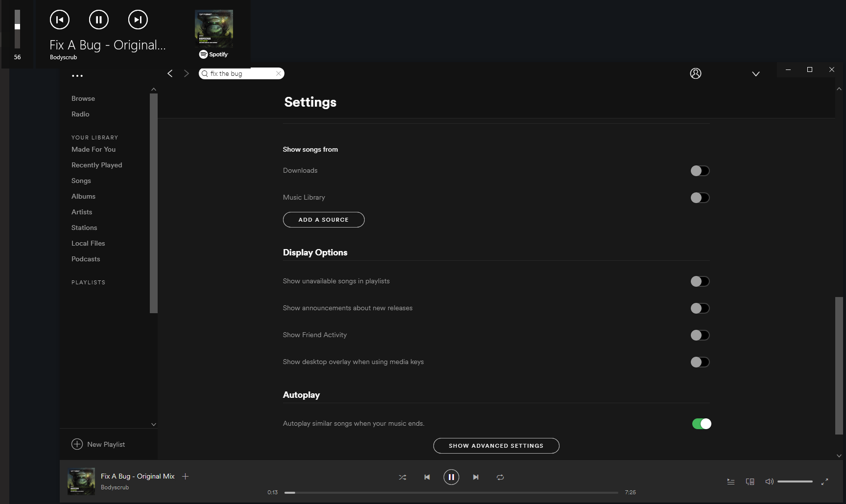
Task: Open the dropdown chevron next to profile
Action: pos(756,73)
